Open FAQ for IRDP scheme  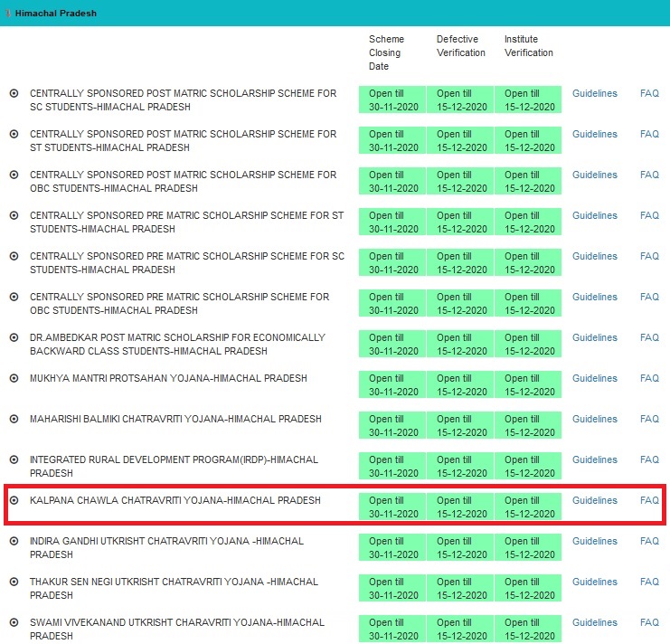[x=649, y=459]
